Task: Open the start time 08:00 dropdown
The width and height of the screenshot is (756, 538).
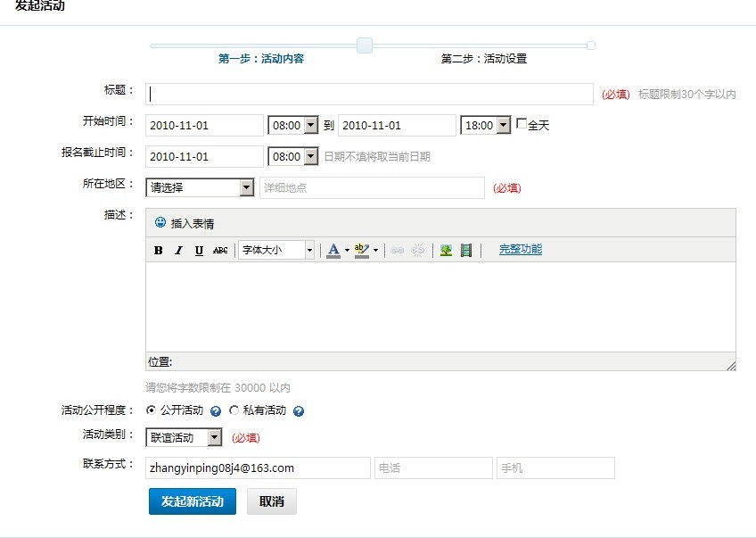Action: 292,126
